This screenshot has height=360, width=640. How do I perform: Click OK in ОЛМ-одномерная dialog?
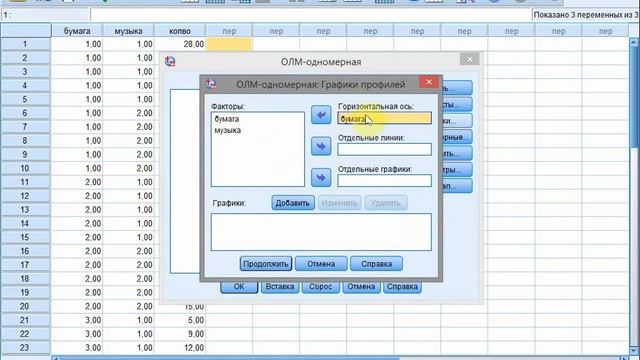(x=239, y=287)
